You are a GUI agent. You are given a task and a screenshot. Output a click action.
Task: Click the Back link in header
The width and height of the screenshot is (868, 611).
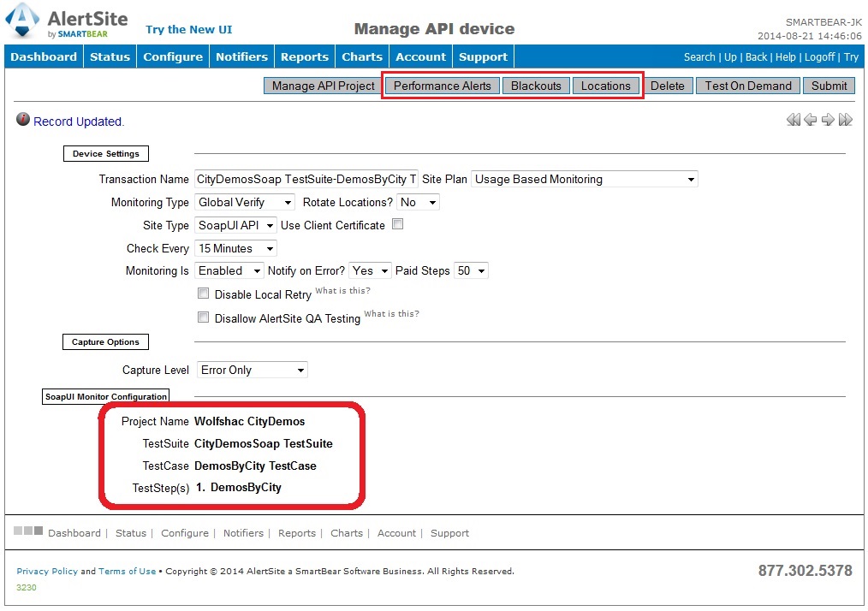coord(756,57)
